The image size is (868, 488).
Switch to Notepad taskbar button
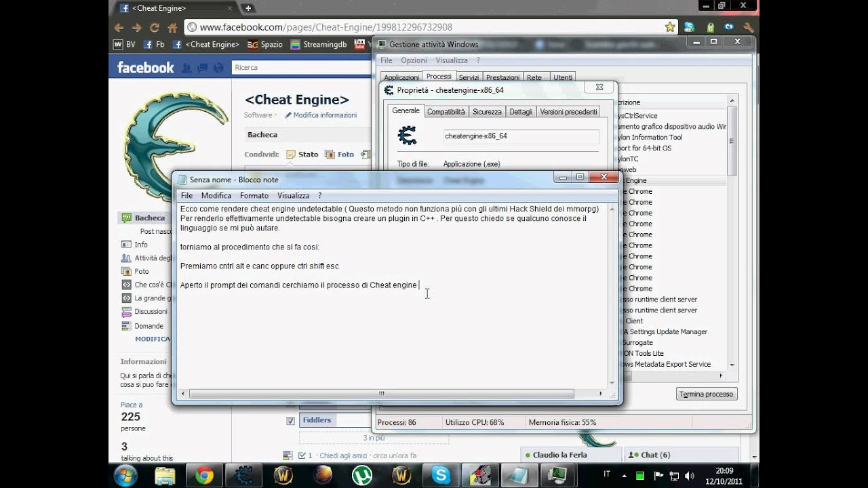click(519, 476)
